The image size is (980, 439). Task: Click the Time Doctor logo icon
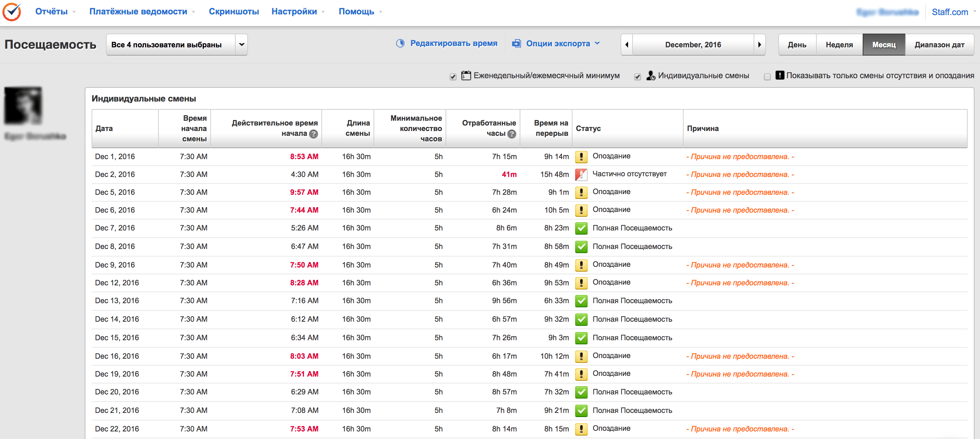12,12
